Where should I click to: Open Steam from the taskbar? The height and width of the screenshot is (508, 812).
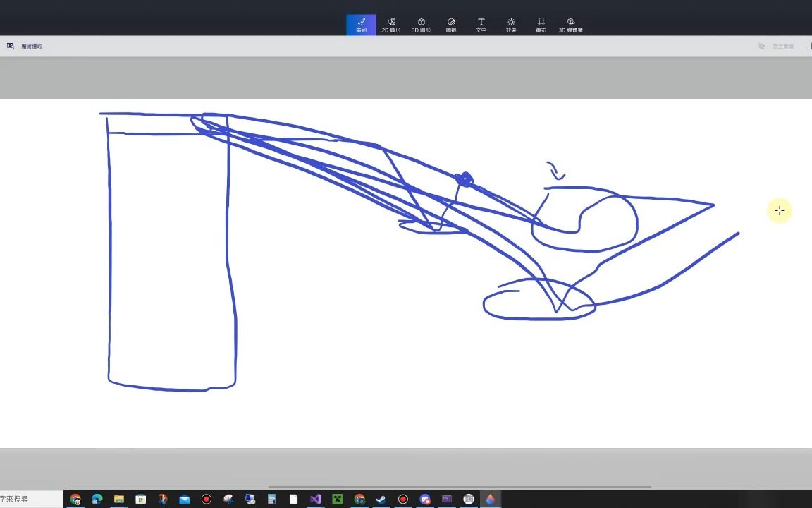click(x=381, y=500)
